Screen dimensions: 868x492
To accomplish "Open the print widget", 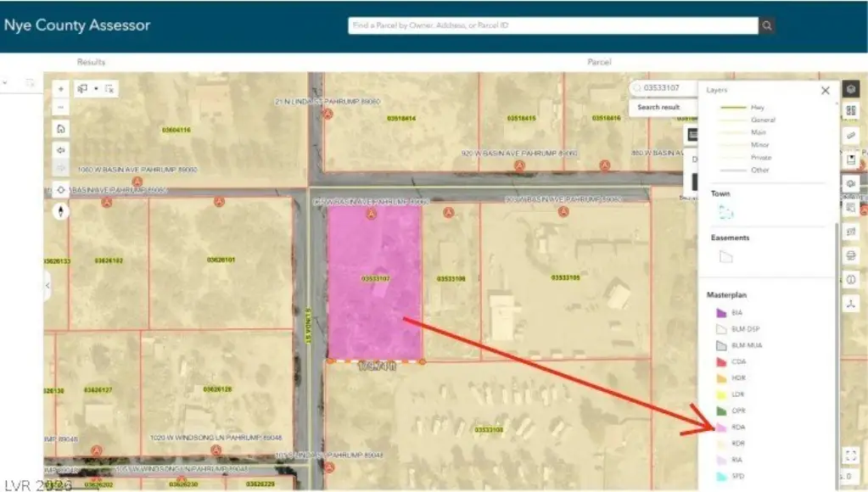I will click(851, 255).
